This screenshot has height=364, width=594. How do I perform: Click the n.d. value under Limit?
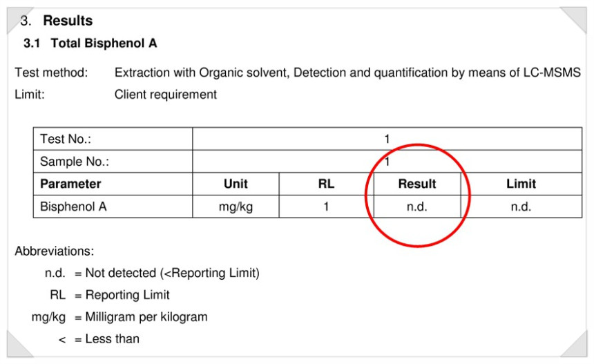521,207
